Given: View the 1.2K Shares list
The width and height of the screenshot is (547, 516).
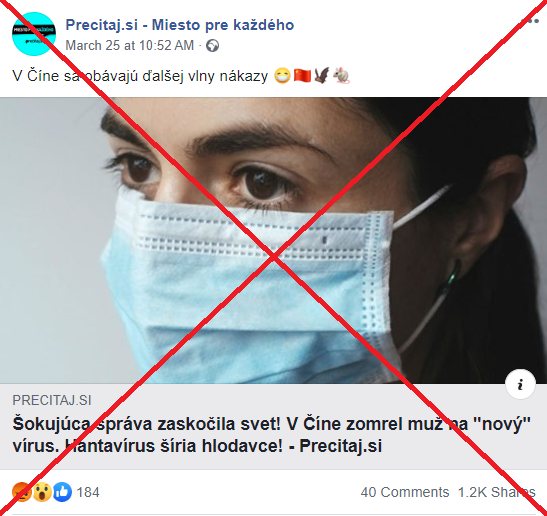Looking at the screenshot, I should [496, 492].
